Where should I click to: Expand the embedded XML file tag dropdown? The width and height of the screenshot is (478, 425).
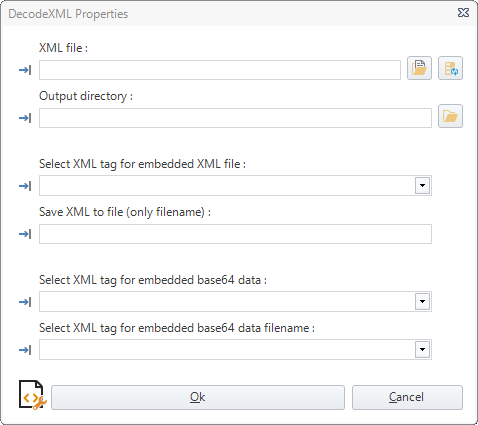coord(422,185)
